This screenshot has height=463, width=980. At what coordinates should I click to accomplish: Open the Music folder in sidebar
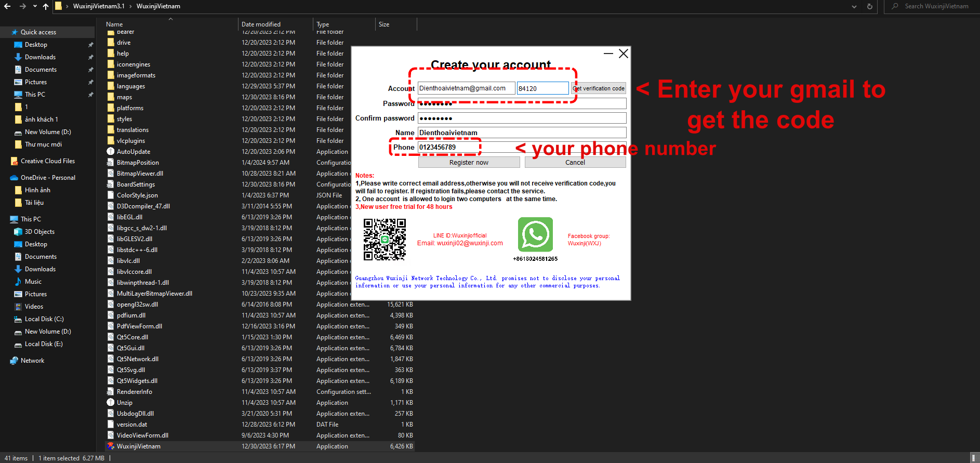coord(33,282)
